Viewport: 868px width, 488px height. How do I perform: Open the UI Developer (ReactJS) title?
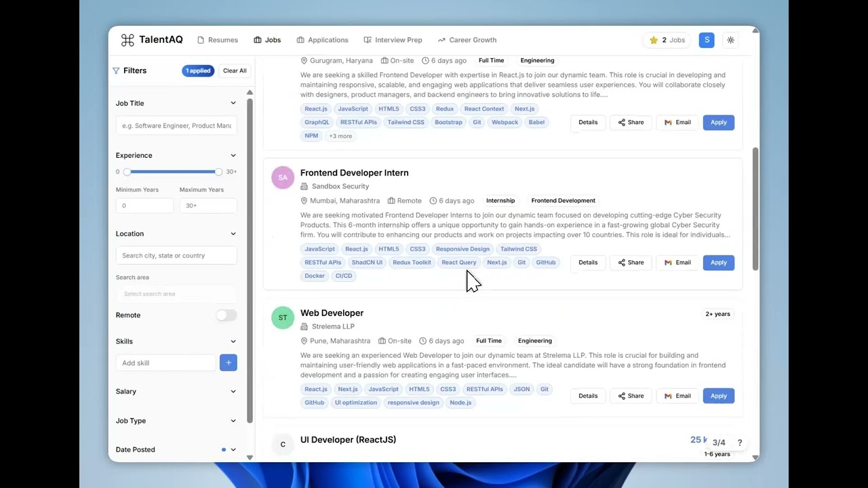(x=348, y=440)
